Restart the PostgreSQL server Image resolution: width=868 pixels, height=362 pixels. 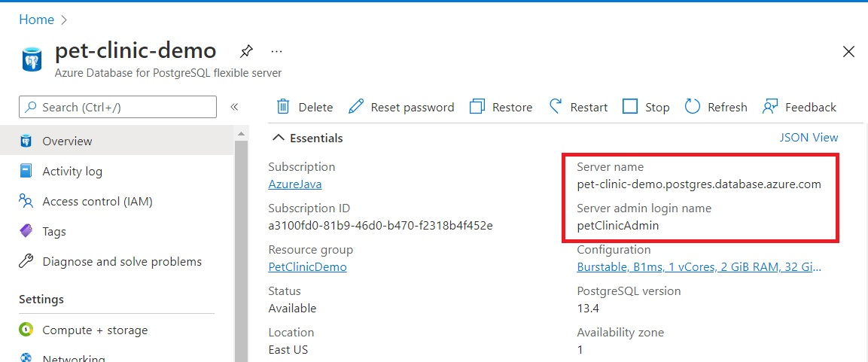click(x=578, y=107)
